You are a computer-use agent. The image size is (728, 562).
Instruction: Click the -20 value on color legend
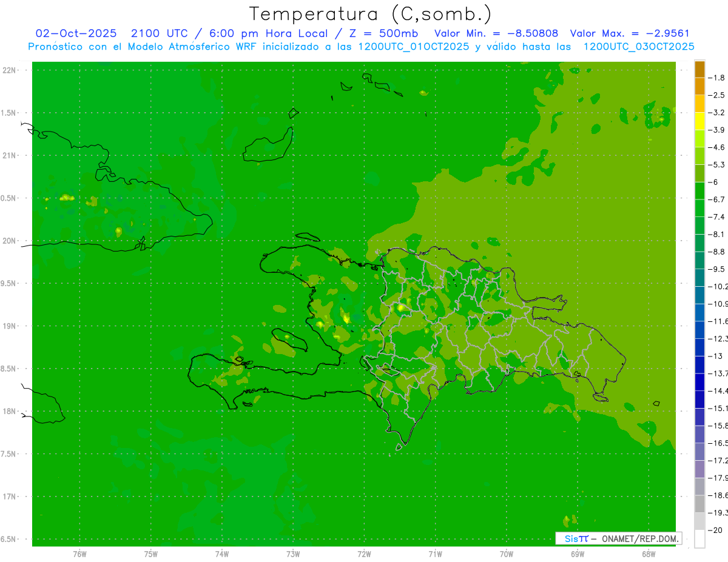[716, 530]
